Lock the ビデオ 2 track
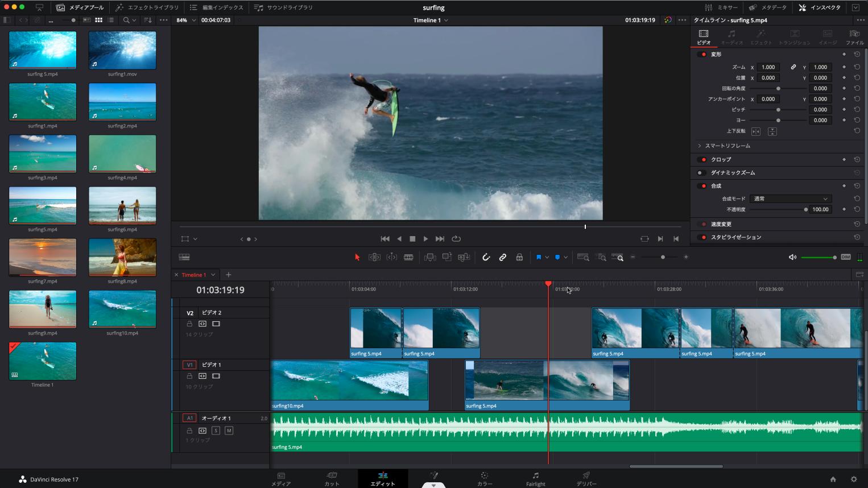The width and height of the screenshot is (868, 488). (189, 324)
